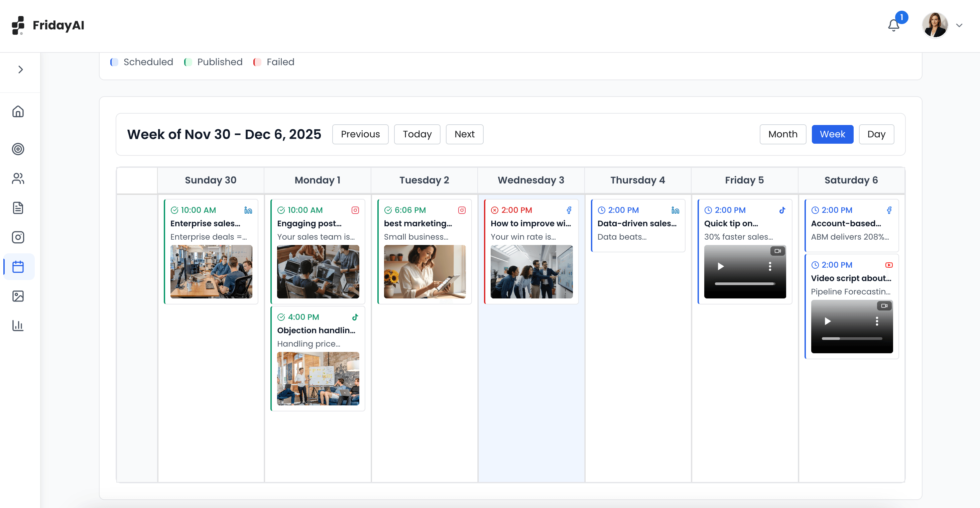Open the Documents page from the sidebar
This screenshot has height=508, width=980.
18,208
